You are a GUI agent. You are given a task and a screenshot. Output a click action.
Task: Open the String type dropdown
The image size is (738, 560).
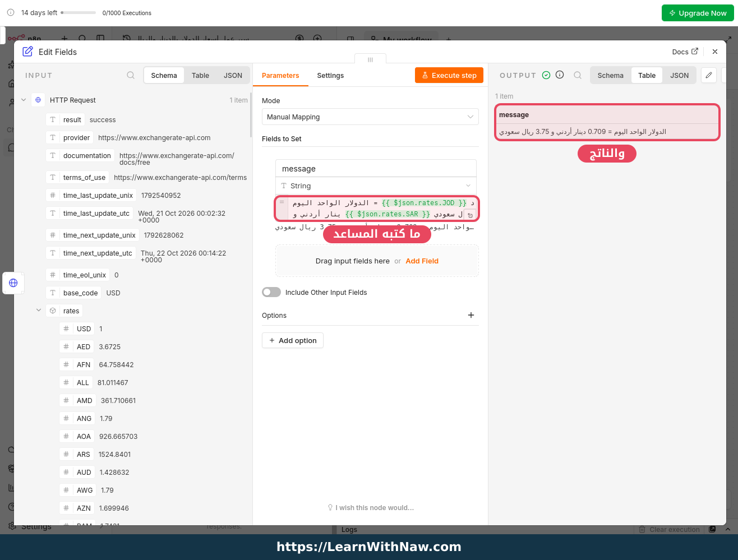point(376,186)
